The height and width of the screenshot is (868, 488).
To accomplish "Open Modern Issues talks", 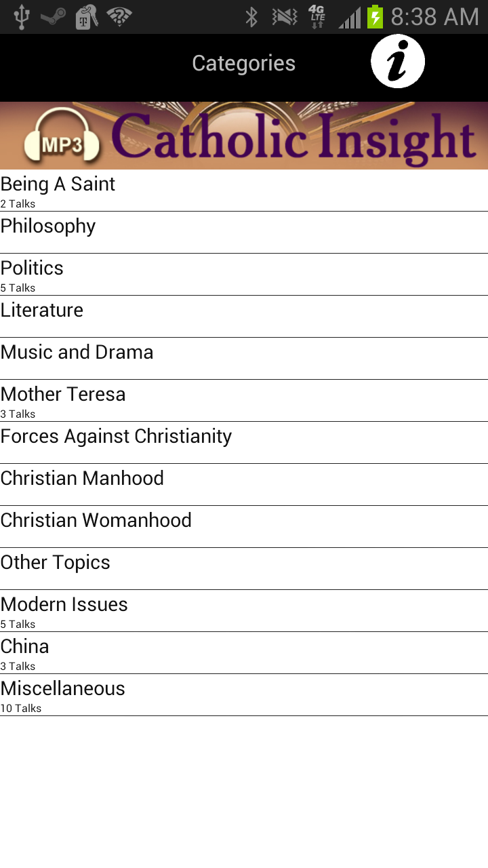I will click(244, 611).
